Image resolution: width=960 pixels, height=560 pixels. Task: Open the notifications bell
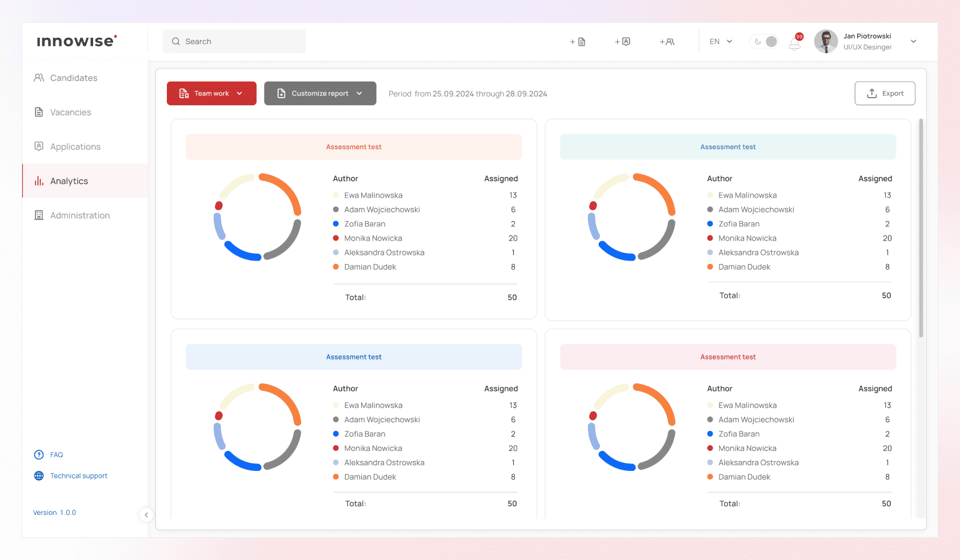click(x=795, y=43)
